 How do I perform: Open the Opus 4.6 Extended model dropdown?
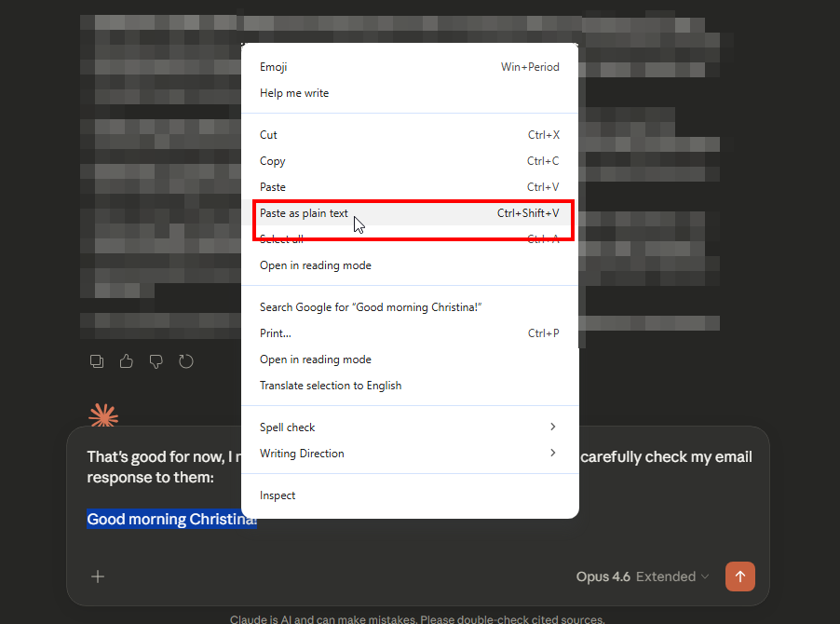(x=642, y=577)
